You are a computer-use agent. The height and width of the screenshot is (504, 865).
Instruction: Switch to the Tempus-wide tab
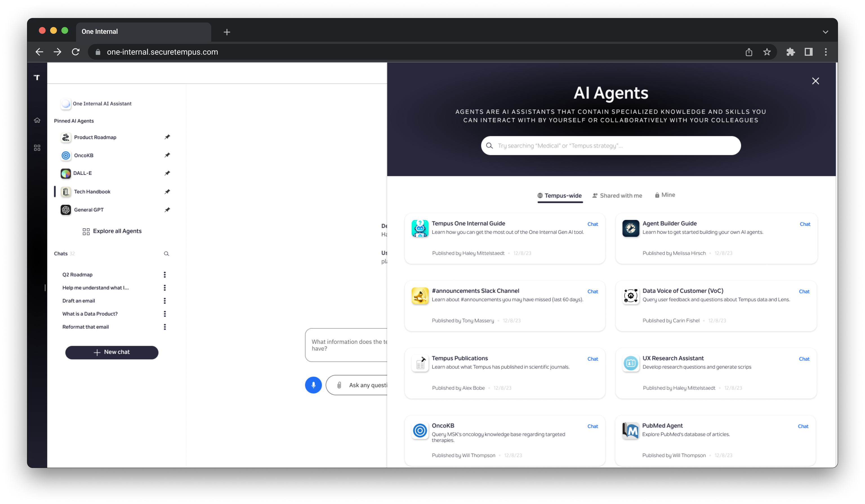[x=560, y=196]
